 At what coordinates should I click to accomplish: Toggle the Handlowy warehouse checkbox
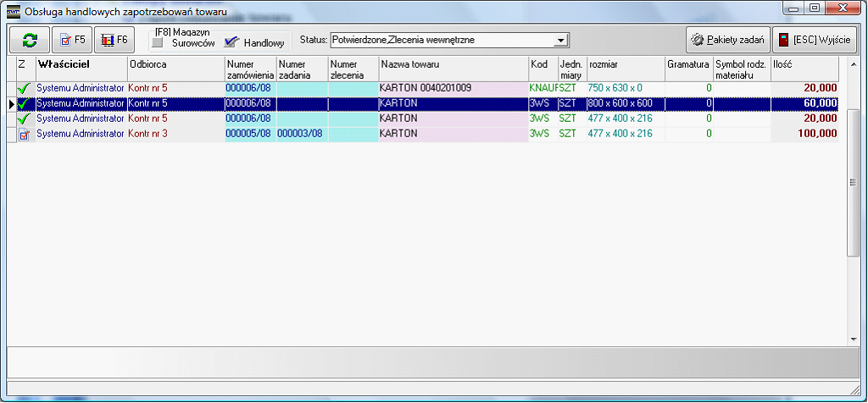tap(231, 43)
